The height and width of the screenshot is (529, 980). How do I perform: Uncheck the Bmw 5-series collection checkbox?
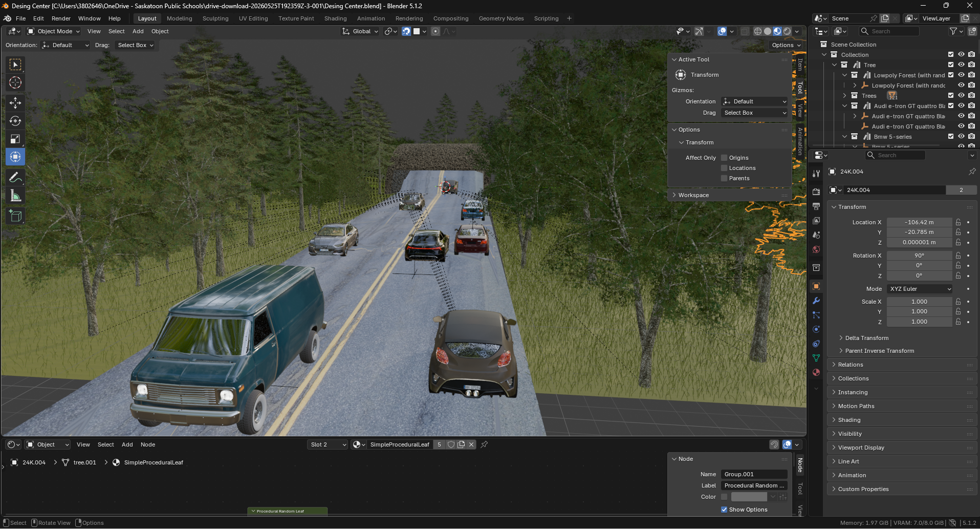pyautogui.click(x=951, y=137)
